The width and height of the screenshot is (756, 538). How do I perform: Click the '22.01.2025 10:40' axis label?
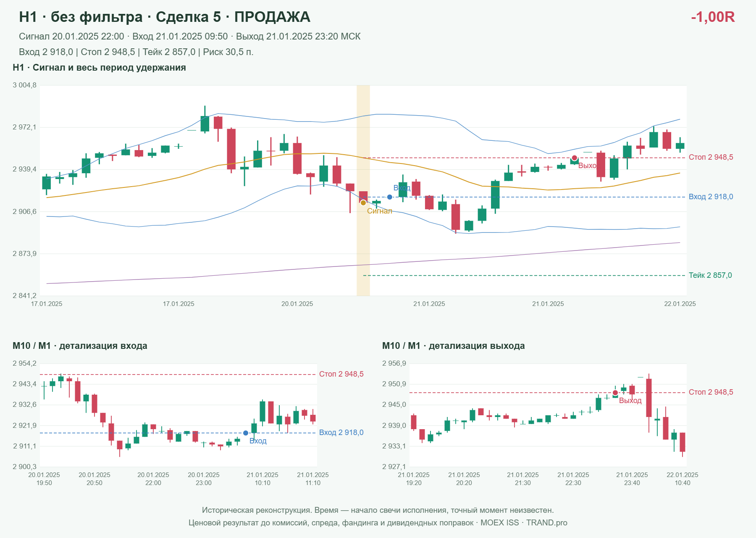682,479
